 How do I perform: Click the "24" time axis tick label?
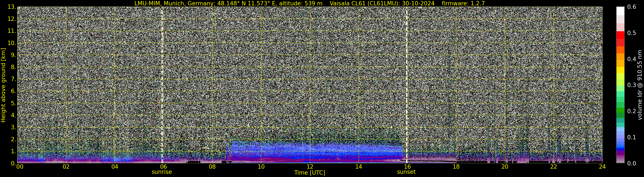[x=602, y=167]
